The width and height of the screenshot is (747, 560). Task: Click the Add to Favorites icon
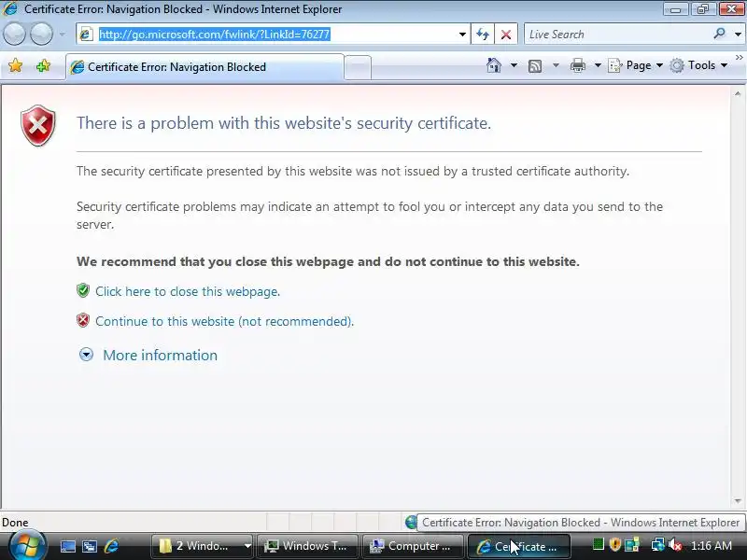tap(43, 65)
